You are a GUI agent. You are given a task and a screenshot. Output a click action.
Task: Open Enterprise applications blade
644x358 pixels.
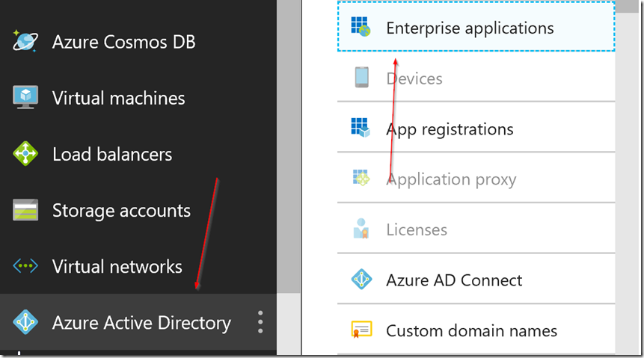tap(476, 27)
